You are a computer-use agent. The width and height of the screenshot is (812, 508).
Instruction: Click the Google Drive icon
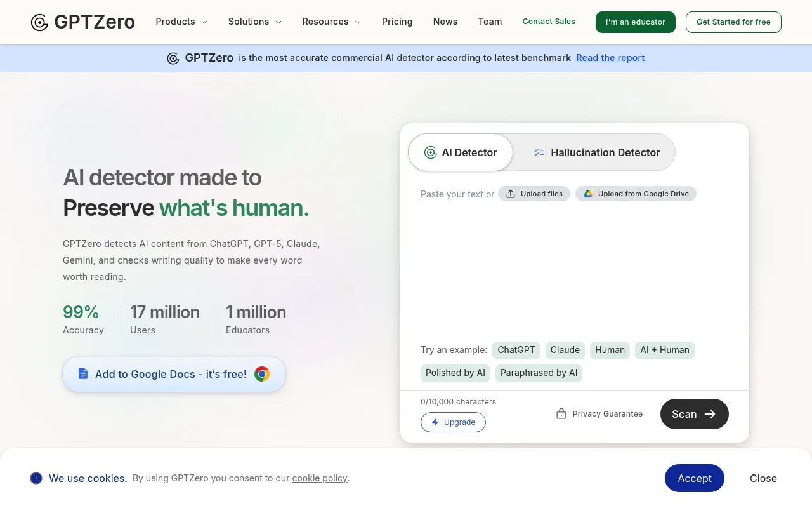(588, 194)
